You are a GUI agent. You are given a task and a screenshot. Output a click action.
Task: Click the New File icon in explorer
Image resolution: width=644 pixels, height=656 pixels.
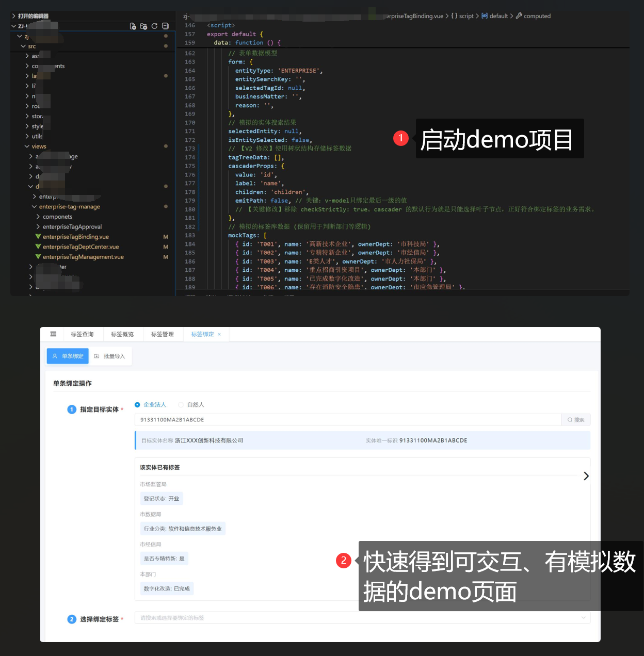133,26
